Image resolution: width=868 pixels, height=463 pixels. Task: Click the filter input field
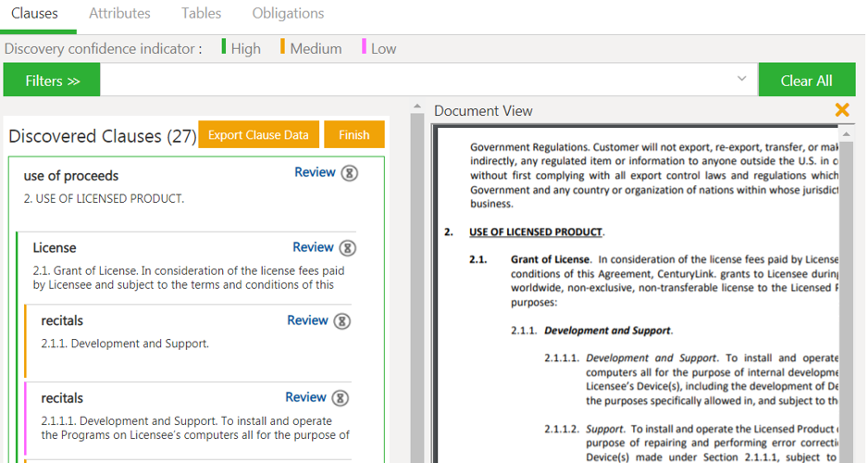[x=416, y=81]
